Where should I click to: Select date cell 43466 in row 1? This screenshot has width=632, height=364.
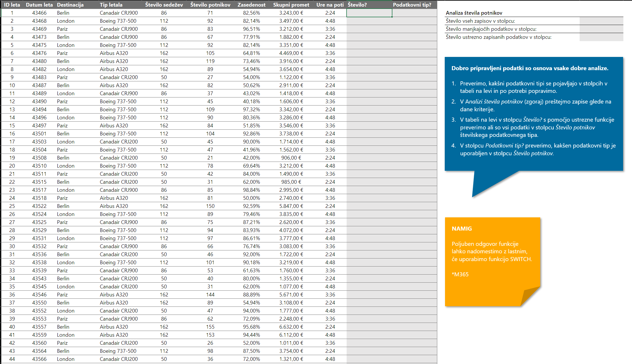tap(39, 13)
